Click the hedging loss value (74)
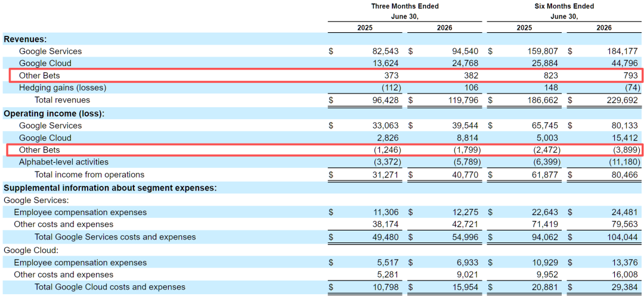 click(x=632, y=88)
